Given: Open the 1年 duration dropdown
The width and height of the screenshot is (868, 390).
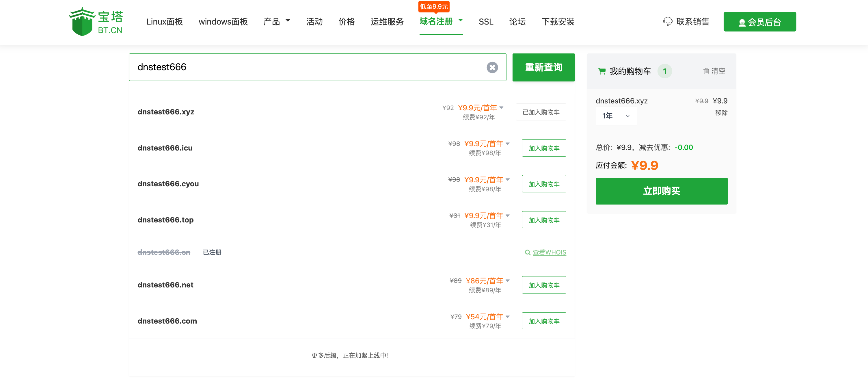Looking at the screenshot, I should click(616, 116).
